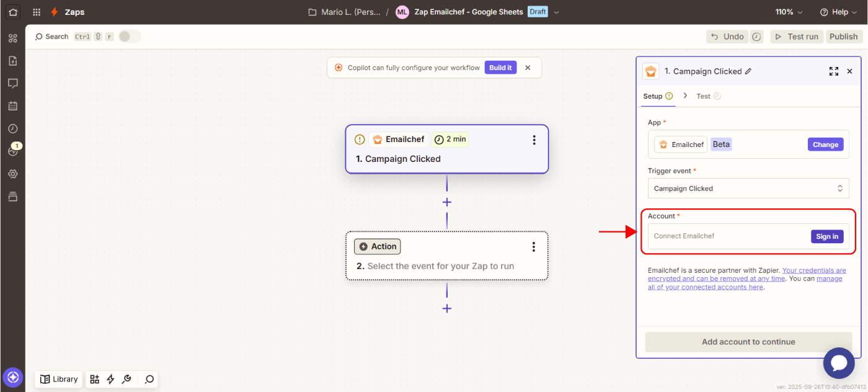Toggle the switch next to Search

[x=130, y=37]
